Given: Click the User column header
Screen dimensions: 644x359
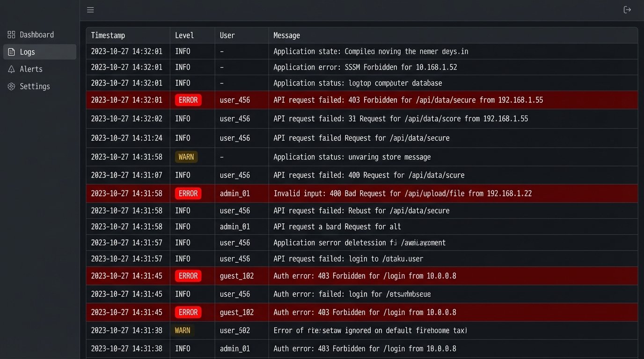Looking at the screenshot, I should [x=227, y=36].
